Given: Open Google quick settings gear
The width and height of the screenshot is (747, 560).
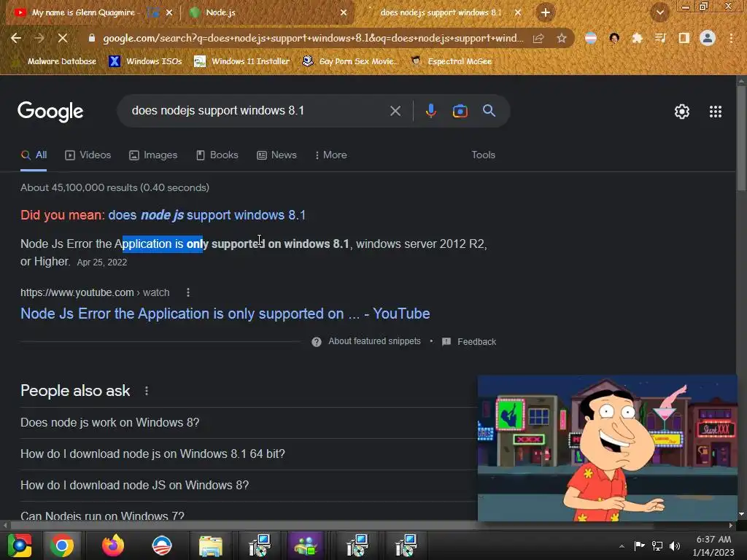Looking at the screenshot, I should (x=682, y=112).
